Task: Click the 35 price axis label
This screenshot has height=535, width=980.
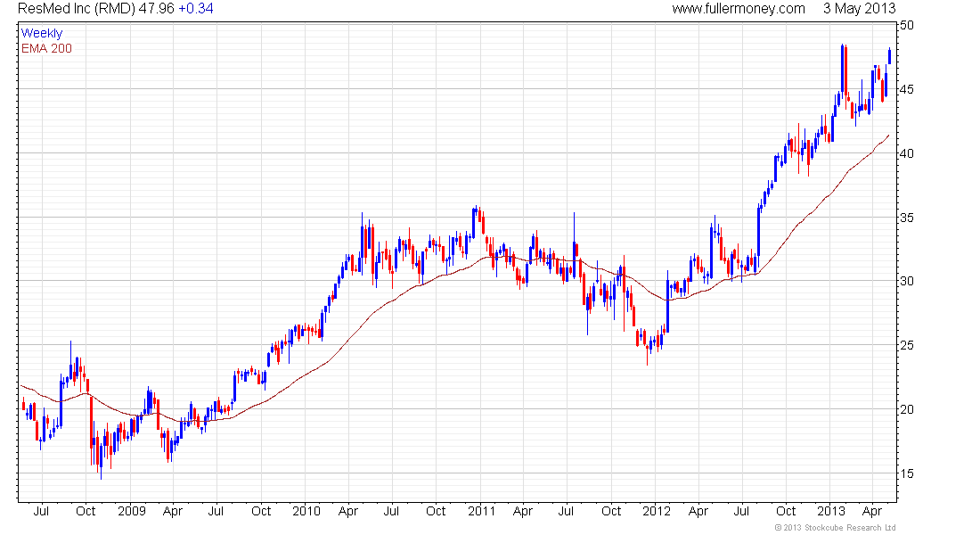Action: pyautogui.click(x=906, y=218)
